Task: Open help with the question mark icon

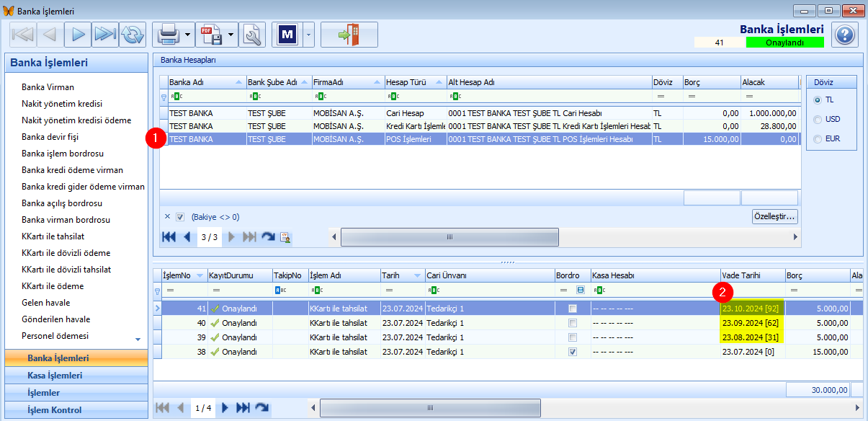Action: tap(845, 34)
